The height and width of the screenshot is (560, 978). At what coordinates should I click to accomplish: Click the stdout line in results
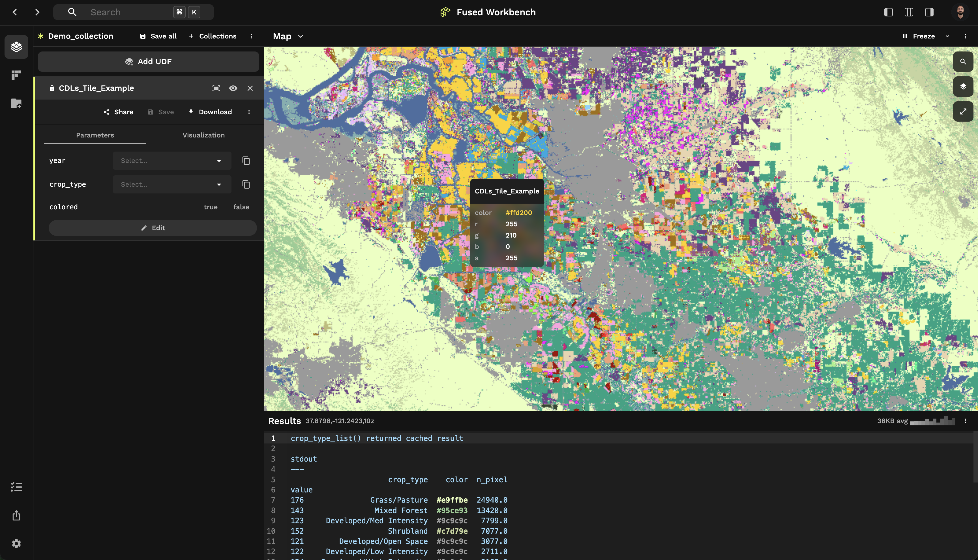[x=304, y=459]
